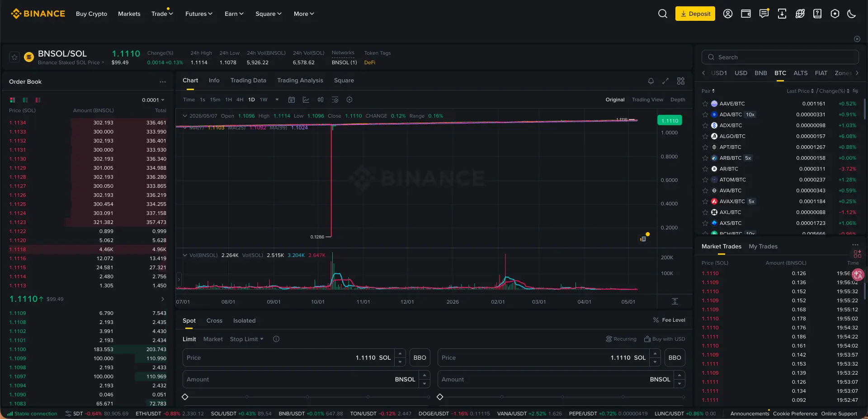The image size is (868, 419).
Task: Expand the More menu
Action: tap(304, 14)
